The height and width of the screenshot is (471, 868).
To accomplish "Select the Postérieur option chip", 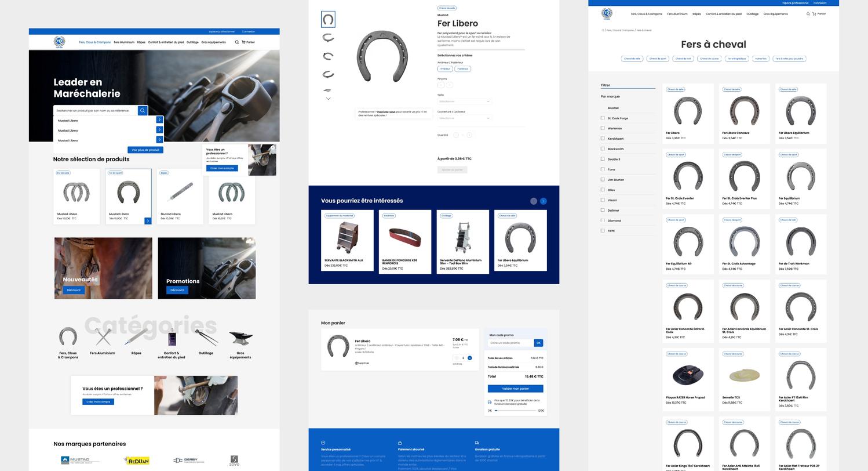I will coord(462,68).
